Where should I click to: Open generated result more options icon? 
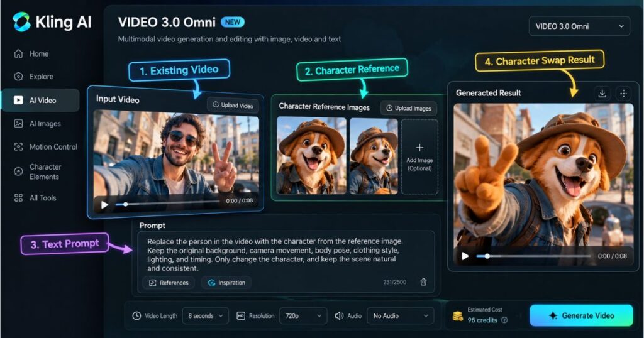(623, 94)
